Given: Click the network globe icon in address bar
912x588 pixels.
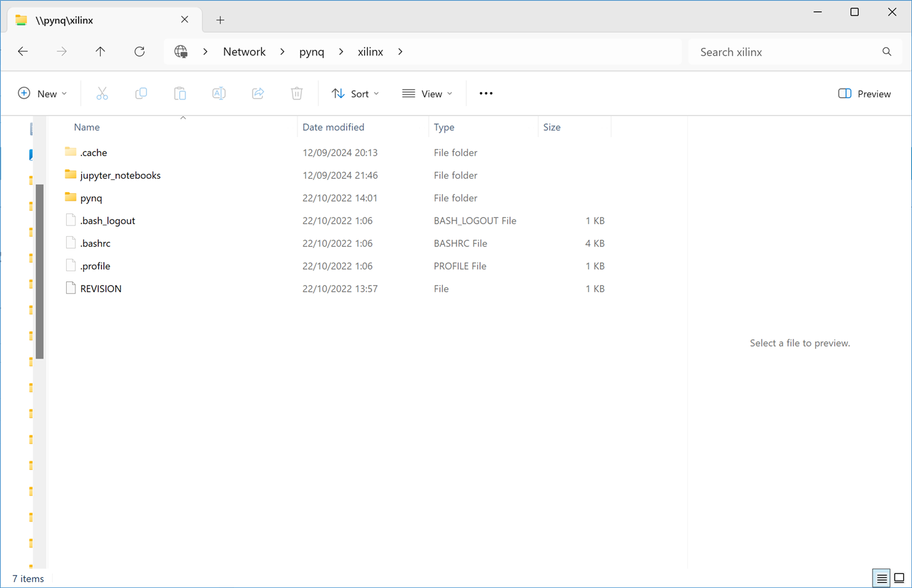Looking at the screenshot, I should (x=181, y=52).
